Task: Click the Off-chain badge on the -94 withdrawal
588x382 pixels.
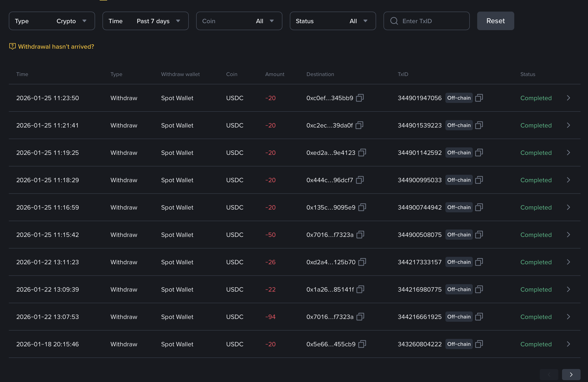Action: point(459,317)
